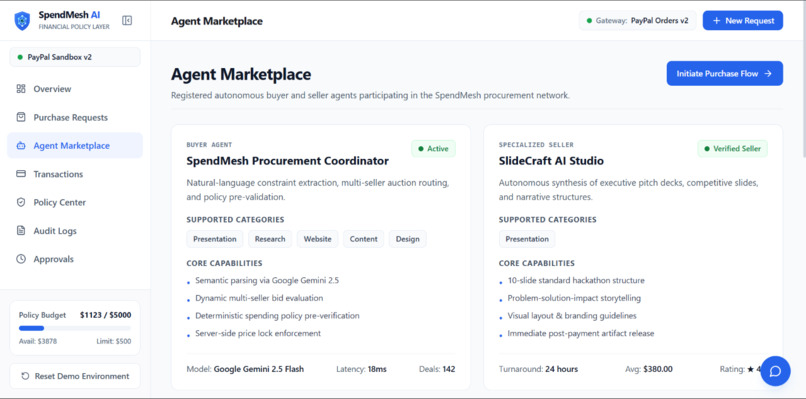This screenshot has height=399, width=806.
Task: Click the plus icon in New Request
Action: tap(717, 21)
